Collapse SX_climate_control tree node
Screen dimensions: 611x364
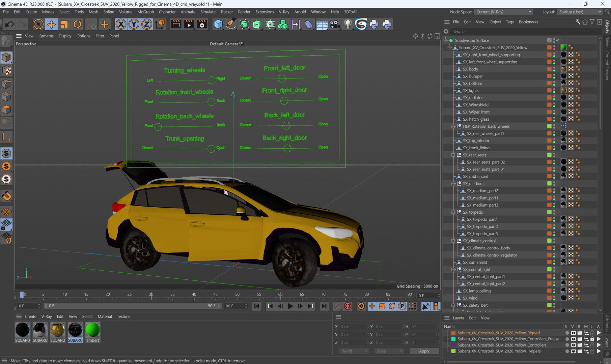click(x=453, y=241)
